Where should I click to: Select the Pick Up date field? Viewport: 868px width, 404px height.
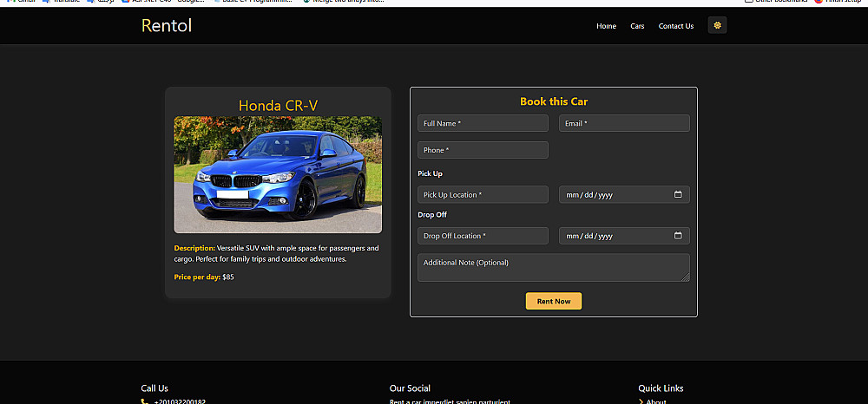pyautogui.click(x=624, y=194)
